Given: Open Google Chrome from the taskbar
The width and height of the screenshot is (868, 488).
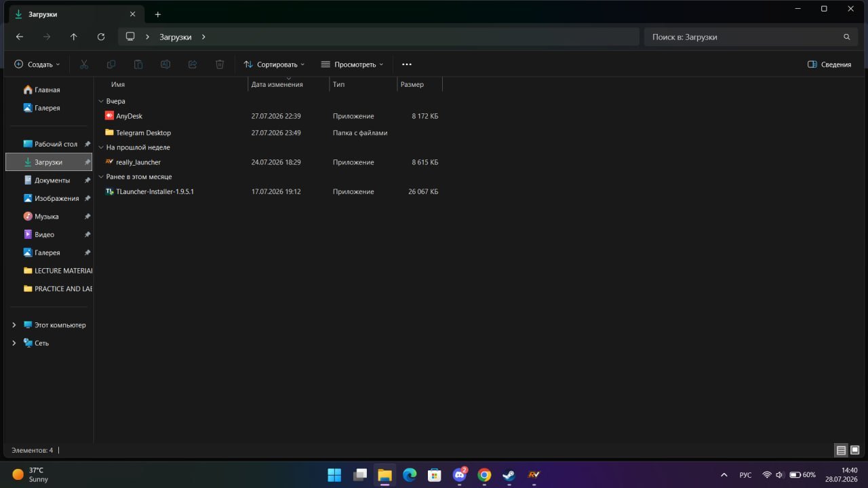Looking at the screenshot, I should pyautogui.click(x=484, y=474).
